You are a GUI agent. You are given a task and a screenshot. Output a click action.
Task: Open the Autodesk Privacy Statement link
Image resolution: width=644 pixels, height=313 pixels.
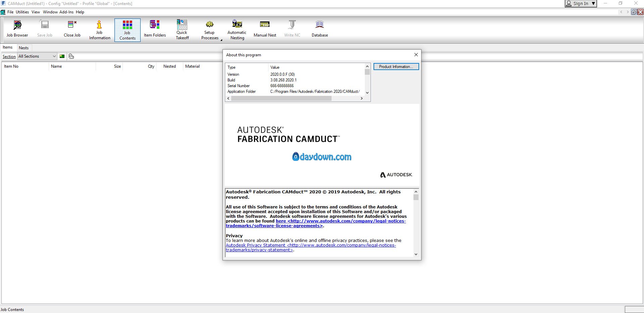click(x=311, y=247)
